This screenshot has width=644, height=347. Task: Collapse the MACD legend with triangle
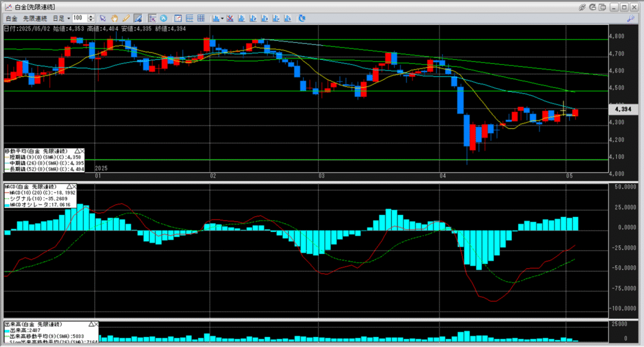(x=69, y=187)
